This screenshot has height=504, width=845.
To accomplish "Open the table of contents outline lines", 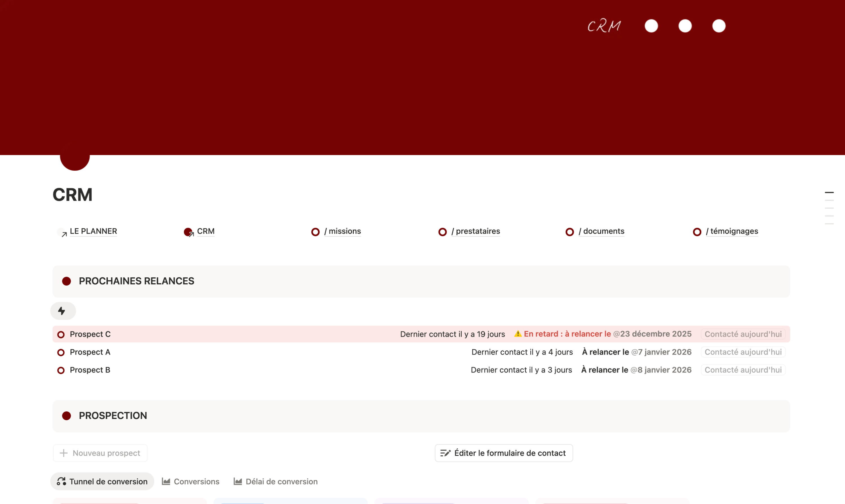I will [829, 208].
